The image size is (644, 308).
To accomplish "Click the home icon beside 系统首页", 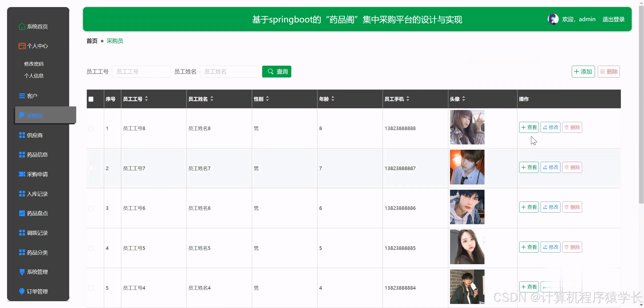I will point(22,26).
